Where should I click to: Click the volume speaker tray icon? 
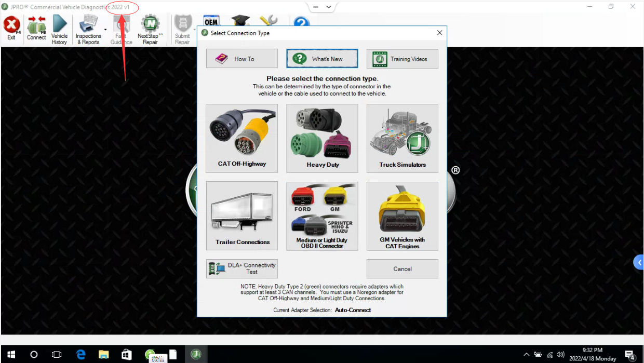pyautogui.click(x=560, y=355)
